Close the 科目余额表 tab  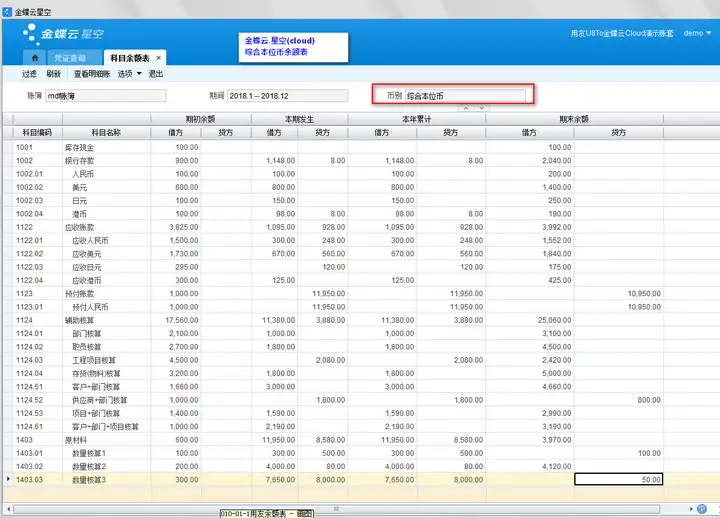click(x=158, y=58)
